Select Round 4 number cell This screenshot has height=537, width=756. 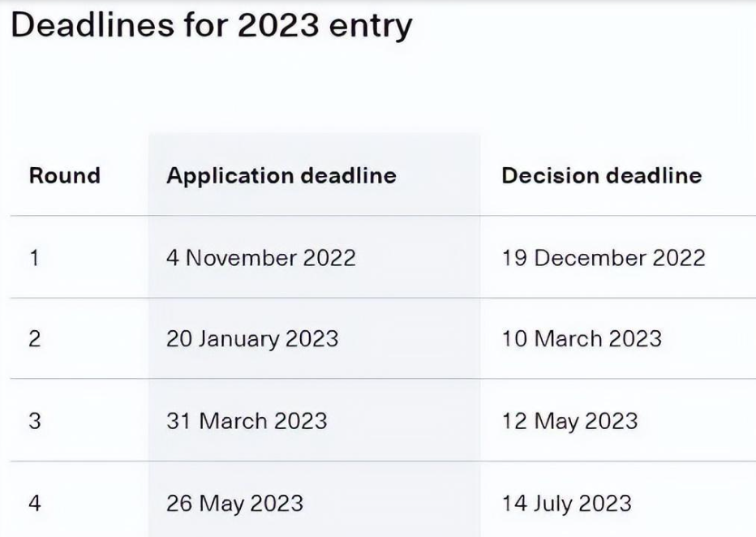(x=35, y=503)
